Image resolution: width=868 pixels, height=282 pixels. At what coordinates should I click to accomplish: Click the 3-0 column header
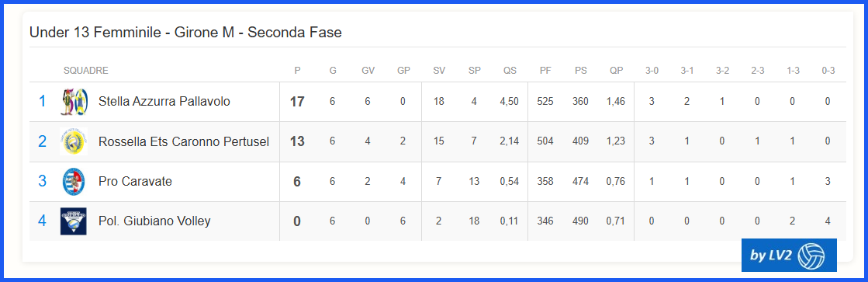pos(652,71)
